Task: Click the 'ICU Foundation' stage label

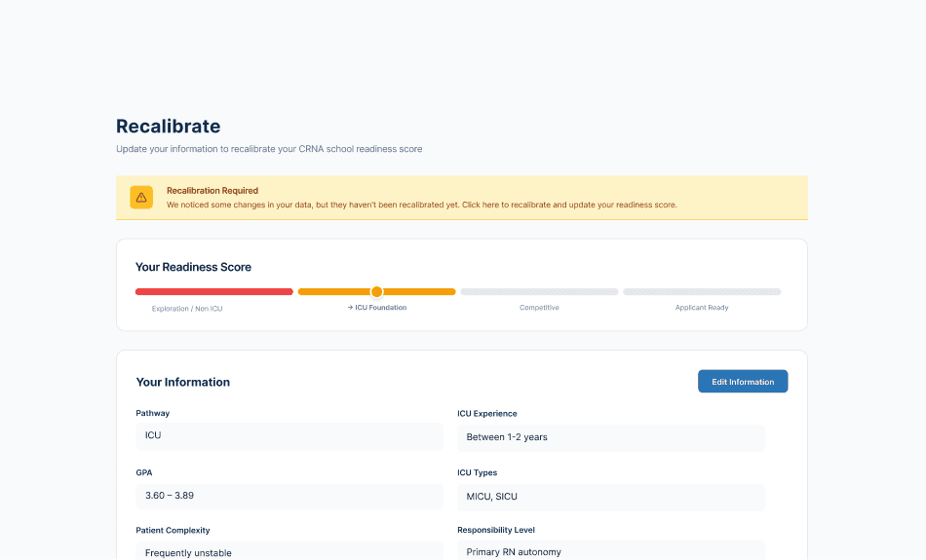Action: pyautogui.click(x=377, y=308)
